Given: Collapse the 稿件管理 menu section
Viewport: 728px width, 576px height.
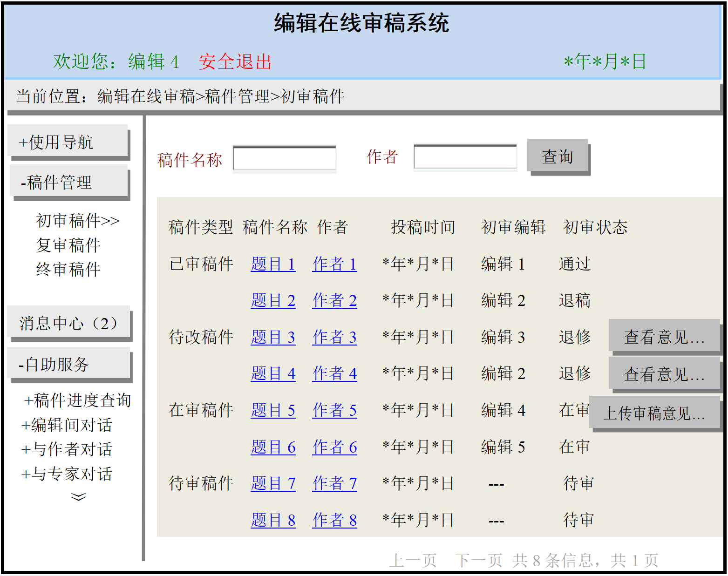Looking at the screenshot, I should click(68, 182).
